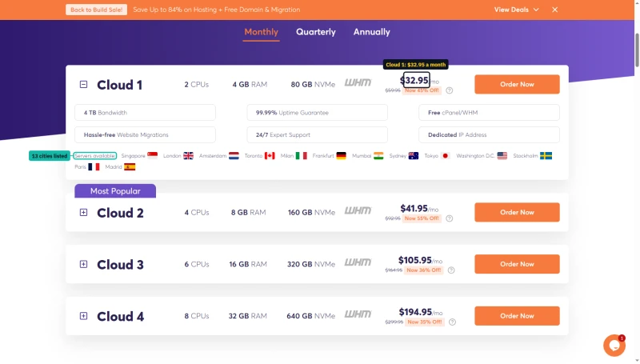The image size is (640, 364).
Task: Order the Cloud 2 plan
Action: click(x=517, y=212)
